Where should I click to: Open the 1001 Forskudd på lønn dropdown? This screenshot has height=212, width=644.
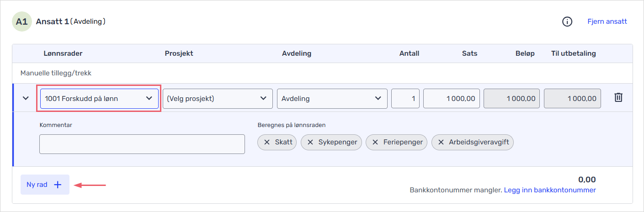pyautogui.click(x=99, y=98)
